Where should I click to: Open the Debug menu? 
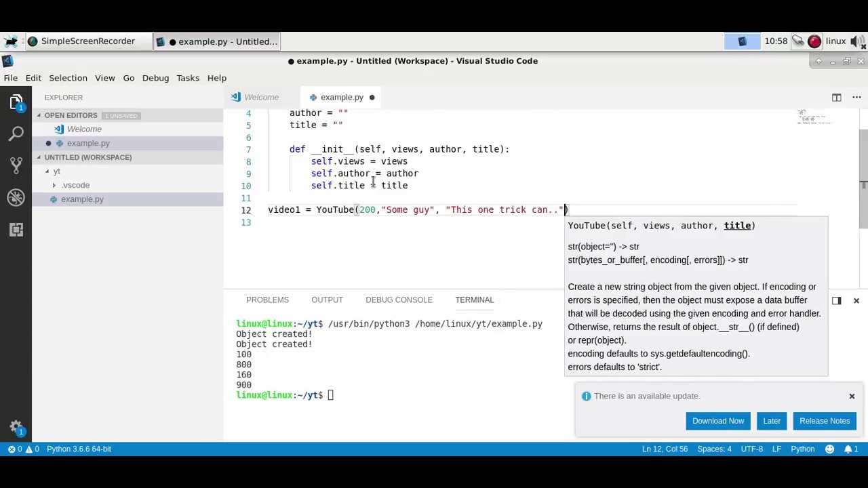[155, 78]
